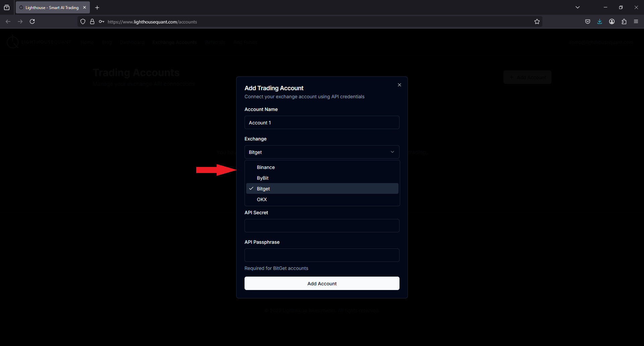Bookmark this page with the star icon
This screenshot has width=644, height=346.
point(537,22)
